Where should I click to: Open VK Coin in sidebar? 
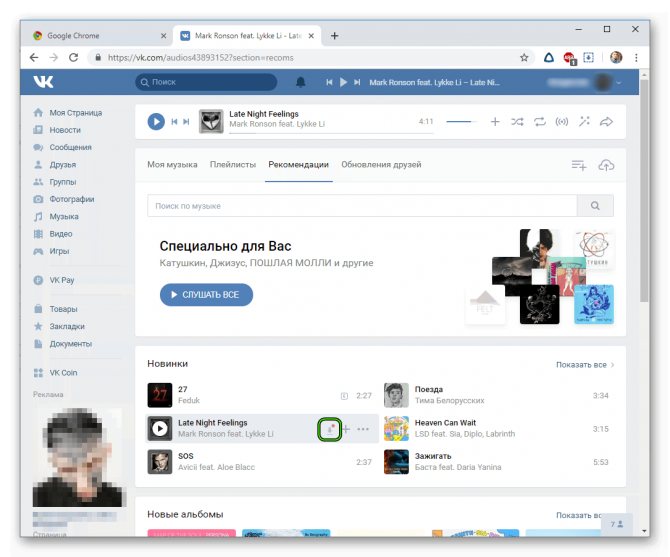point(56,372)
